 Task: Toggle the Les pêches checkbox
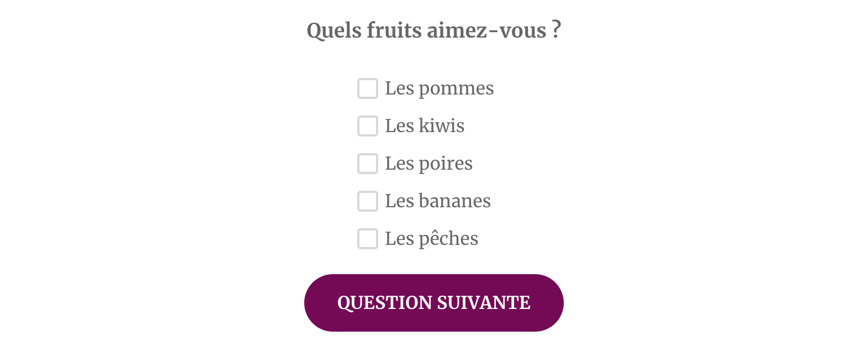click(368, 239)
